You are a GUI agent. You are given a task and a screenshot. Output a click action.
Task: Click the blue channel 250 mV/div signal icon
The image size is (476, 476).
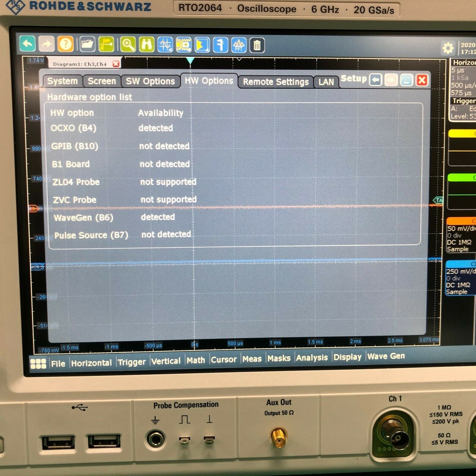point(461,278)
